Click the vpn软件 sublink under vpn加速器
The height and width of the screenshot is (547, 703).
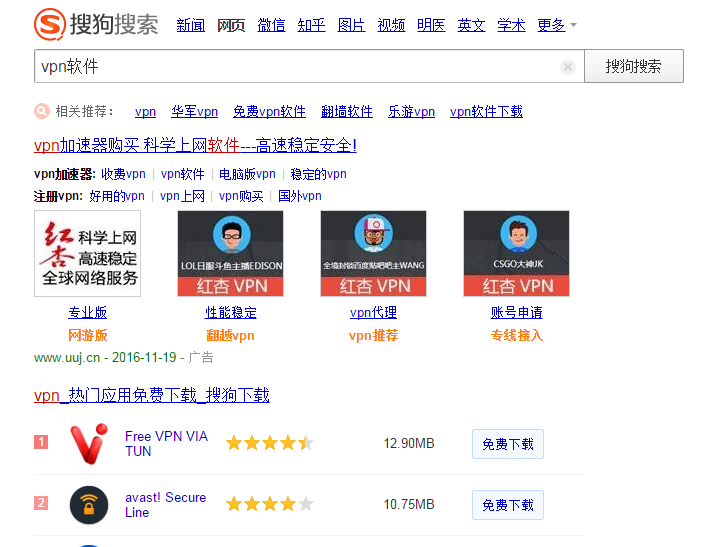182,174
